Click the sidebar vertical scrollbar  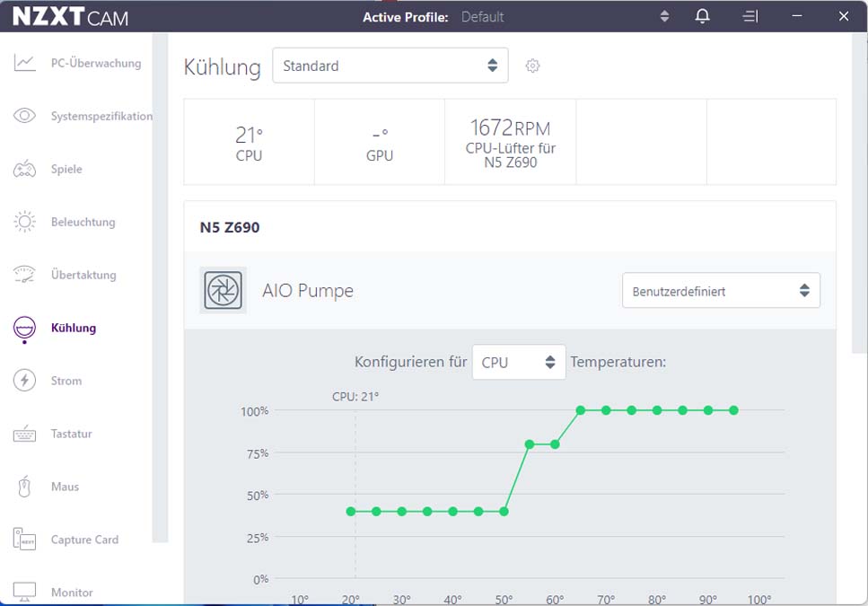pos(160,288)
